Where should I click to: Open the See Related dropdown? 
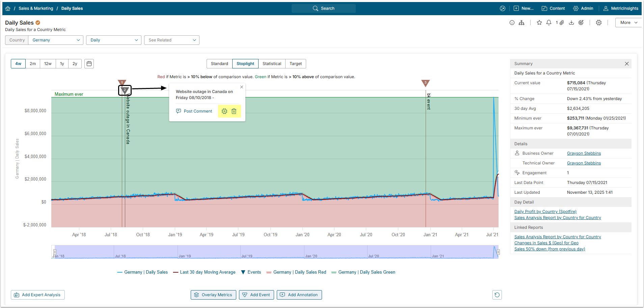(171, 40)
